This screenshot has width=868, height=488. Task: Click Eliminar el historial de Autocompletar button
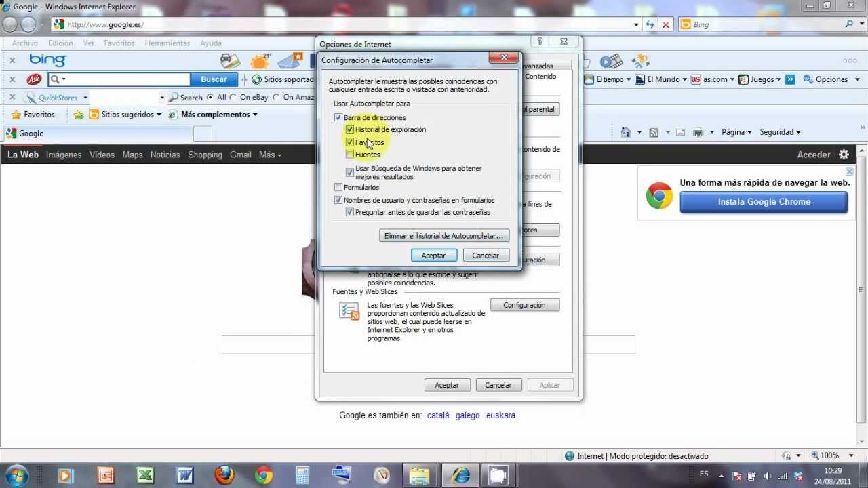[x=444, y=236]
